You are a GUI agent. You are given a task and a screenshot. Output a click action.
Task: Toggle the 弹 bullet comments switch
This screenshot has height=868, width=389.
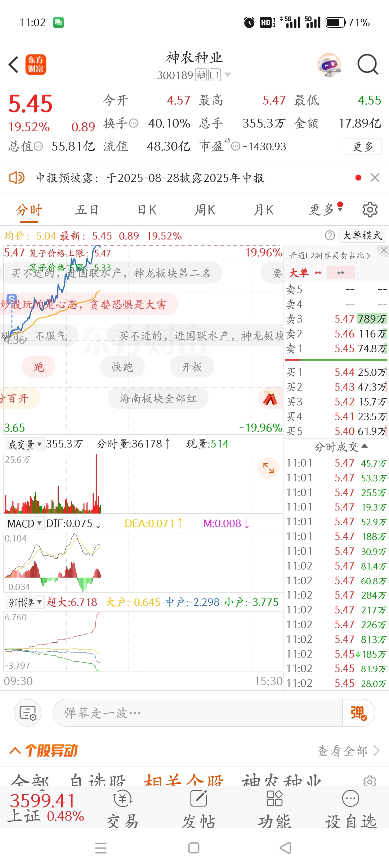coord(358,713)
